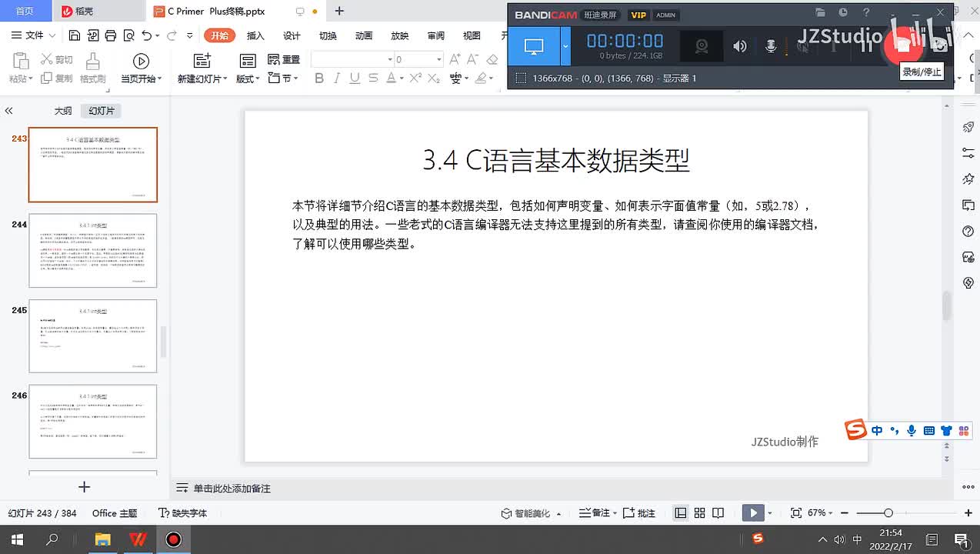Screen dimensions: 980x554
Task: Open the 节 section dropdown
Action: (283, 78)
